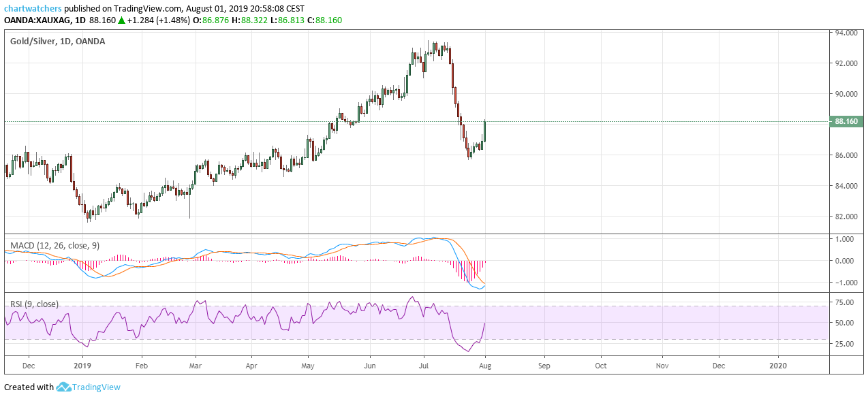Click the Sep time axis label

click(544, 365)
